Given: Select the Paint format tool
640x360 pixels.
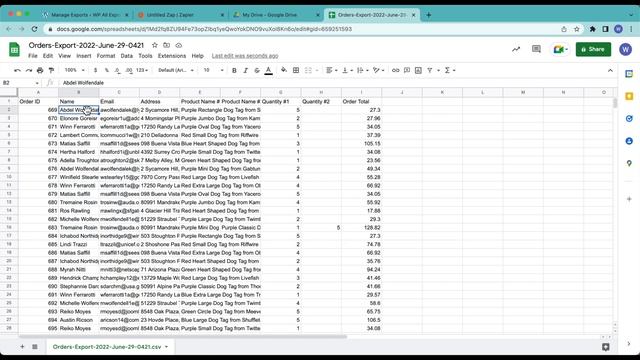Looking at the screenshot, I should [51, 70].
